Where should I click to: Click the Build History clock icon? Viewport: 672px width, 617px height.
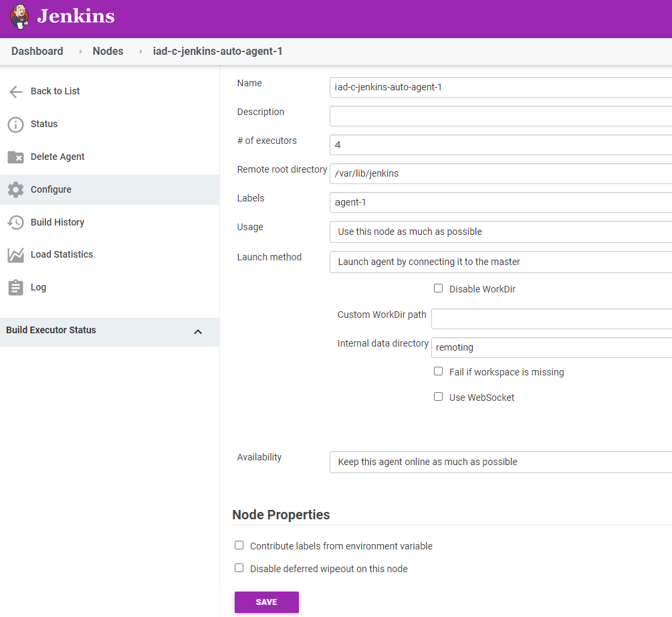tap(16, 222)
